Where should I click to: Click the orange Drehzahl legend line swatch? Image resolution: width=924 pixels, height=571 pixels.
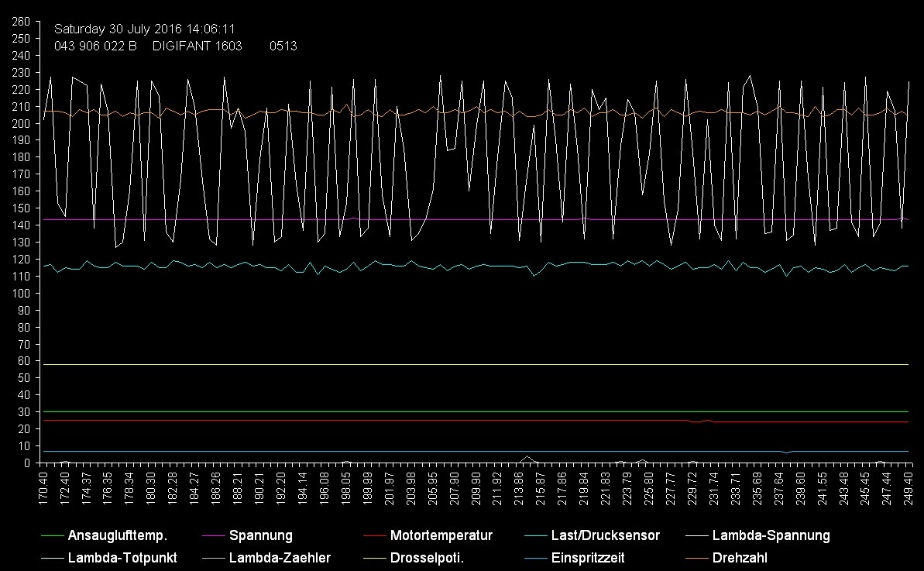click(x=696, y=557)
